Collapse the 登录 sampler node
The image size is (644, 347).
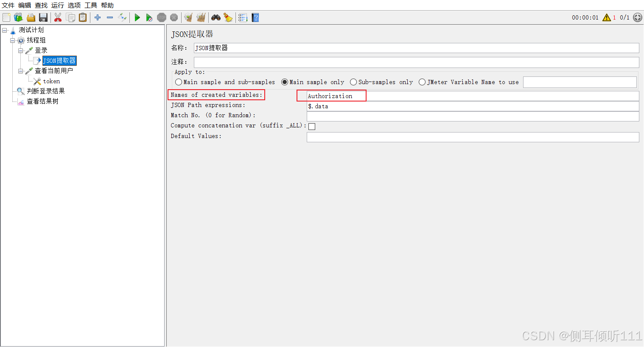[21, 51]
